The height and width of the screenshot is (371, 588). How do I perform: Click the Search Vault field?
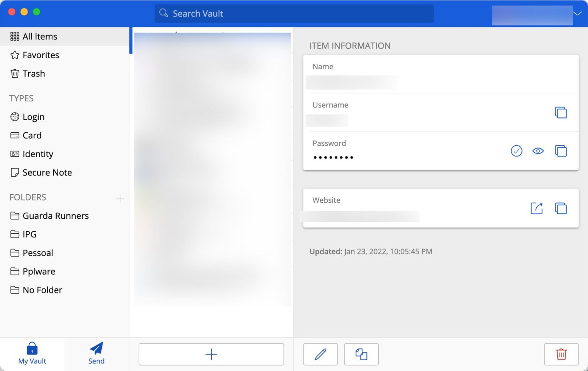[x=294, y=14]
